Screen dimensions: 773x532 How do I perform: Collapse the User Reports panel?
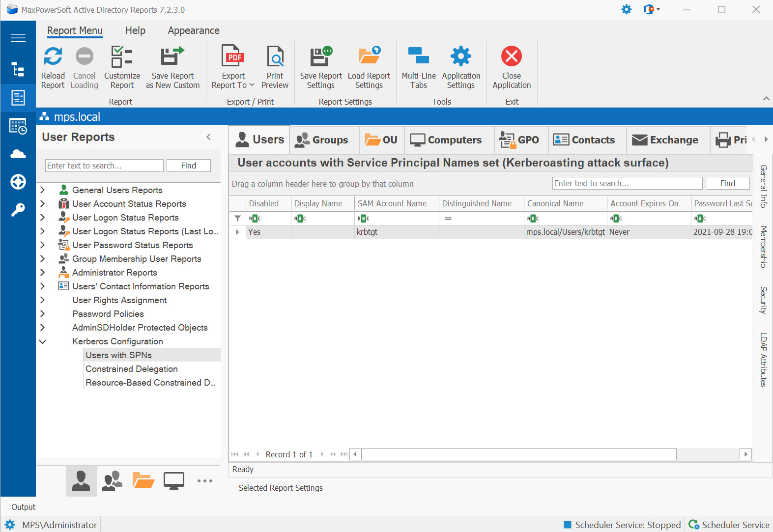[209, 137]
